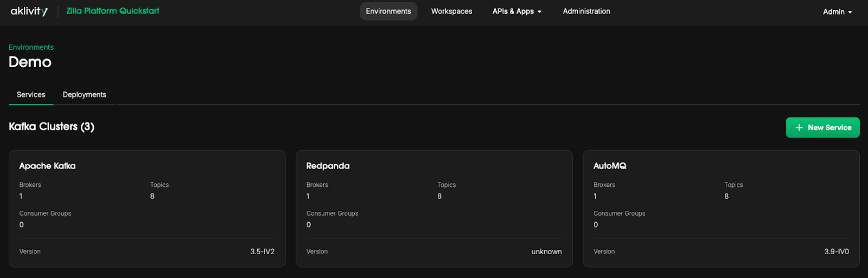The height and width of the screenshot is (278, 868).
Task: Switch to the Services tab
Action: [31, 94]
